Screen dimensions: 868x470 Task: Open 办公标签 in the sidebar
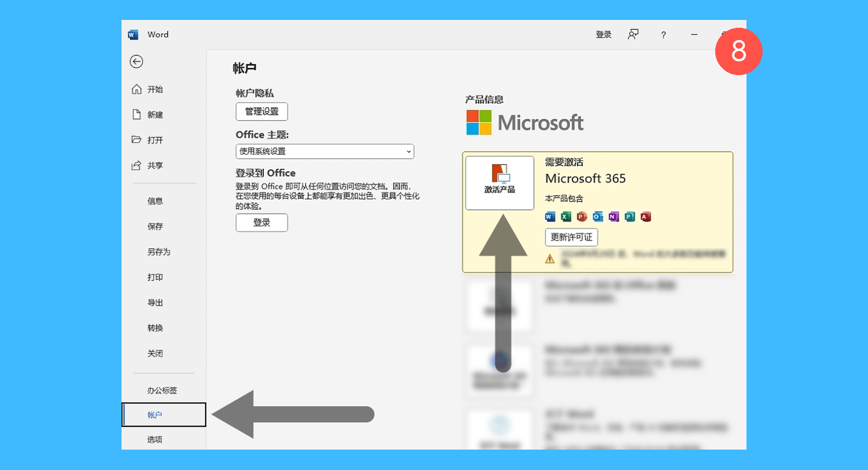pyautogui.click(x=162, y=390)
